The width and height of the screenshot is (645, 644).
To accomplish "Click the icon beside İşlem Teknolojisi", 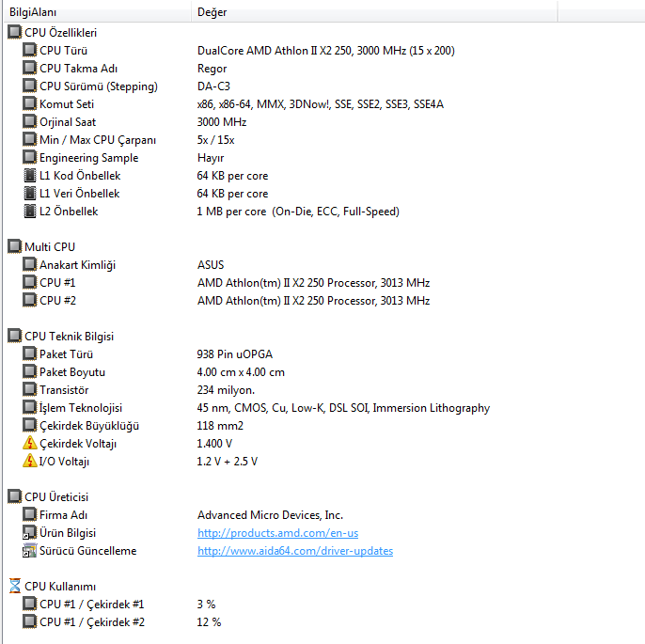I will point(30,407).
